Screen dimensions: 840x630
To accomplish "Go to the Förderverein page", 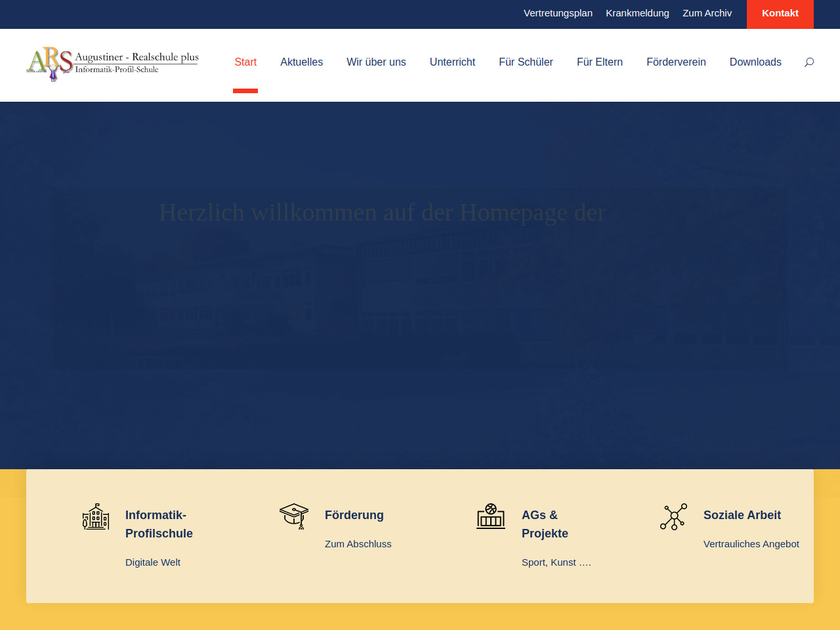I will [x=676, y=62].
